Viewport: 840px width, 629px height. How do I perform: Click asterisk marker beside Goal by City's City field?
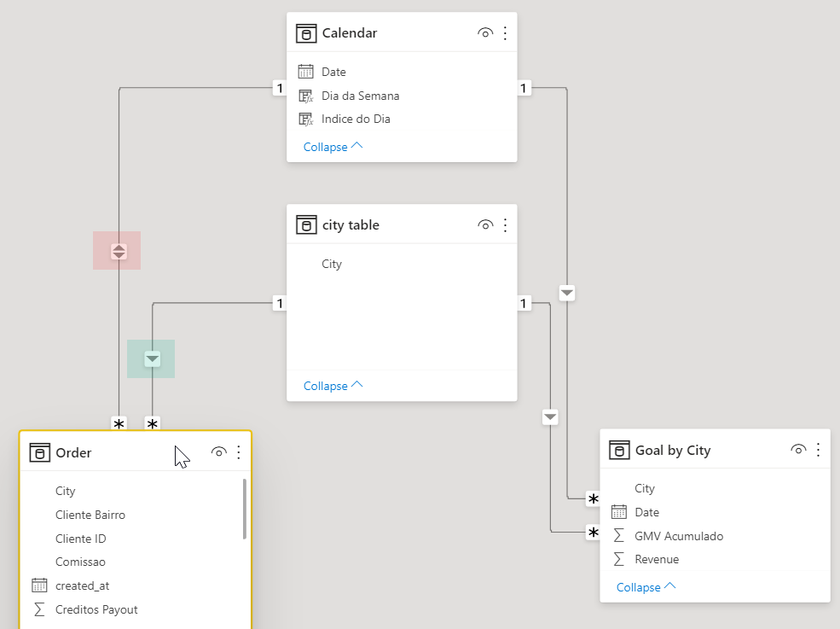(x=593, y=499)
